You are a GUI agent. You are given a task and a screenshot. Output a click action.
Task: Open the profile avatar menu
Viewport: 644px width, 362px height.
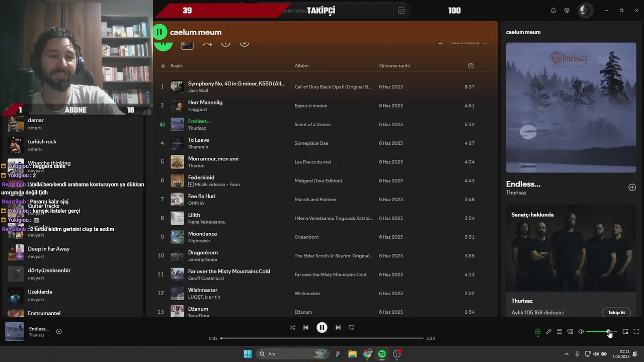[585, 10]
